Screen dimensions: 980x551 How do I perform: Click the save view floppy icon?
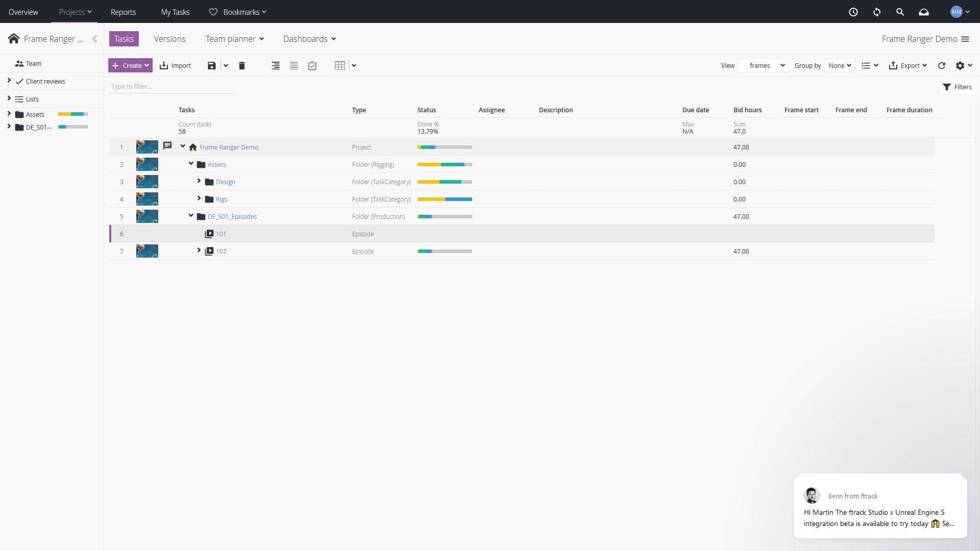coord(211,66)
